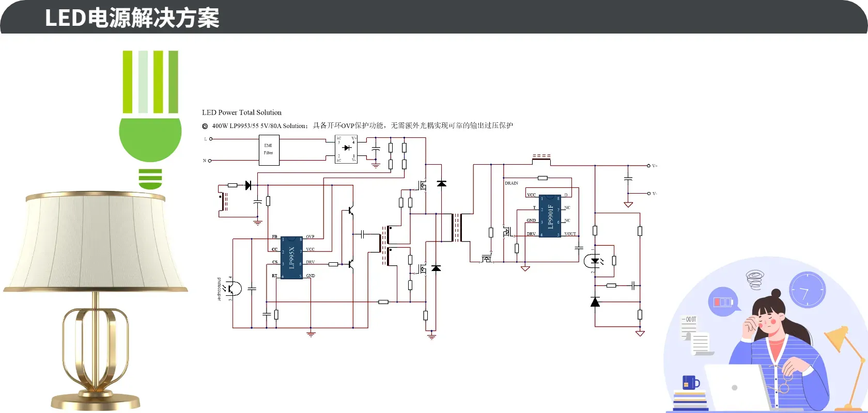Click the RT pin label on LP995X

click(274, 276)
